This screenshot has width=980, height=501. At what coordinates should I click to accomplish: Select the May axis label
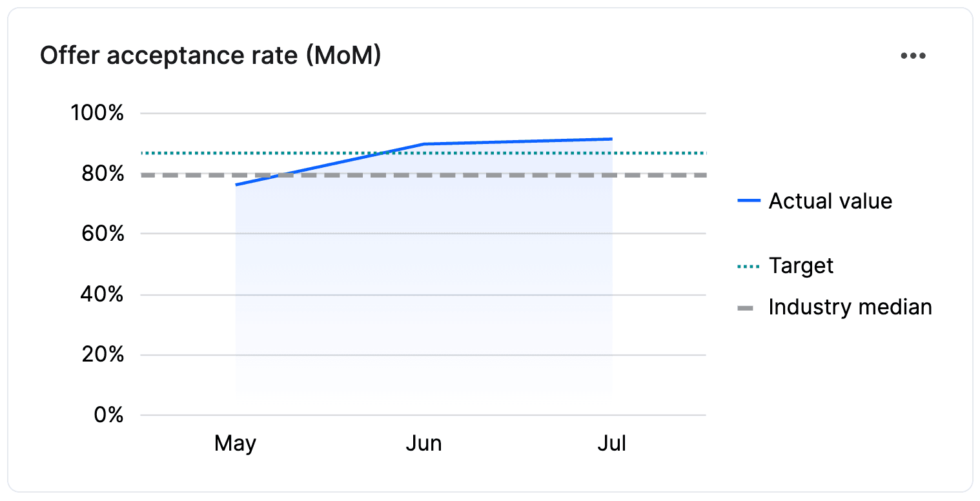click(236, 443)
